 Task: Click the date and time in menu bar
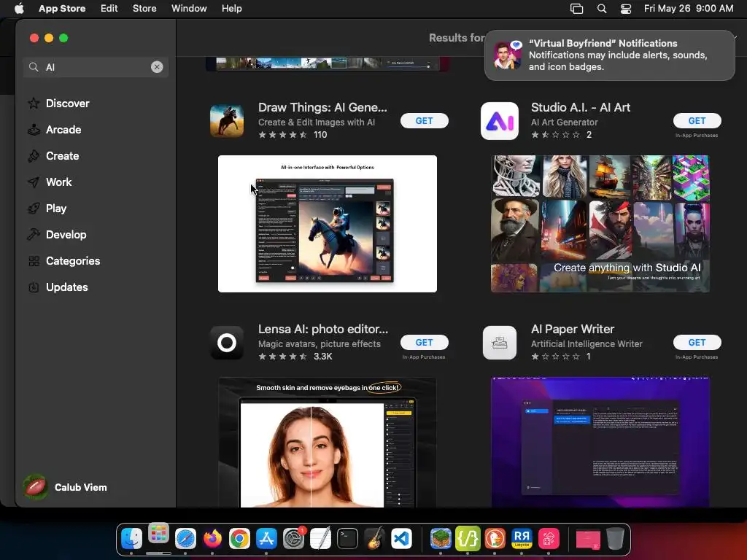pyautogui.click(x=689, y=9)
